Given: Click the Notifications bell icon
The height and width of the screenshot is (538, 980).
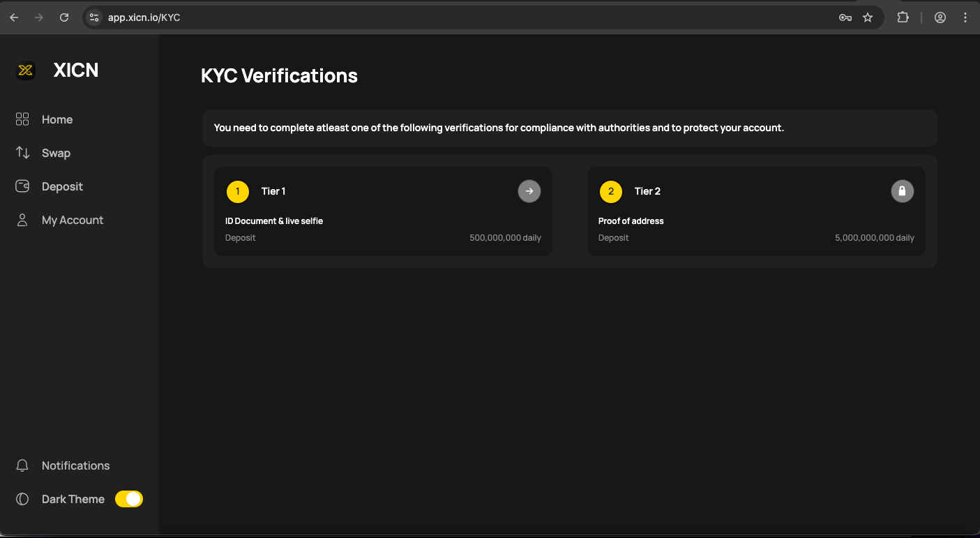Looking at the screenshot, I should coord(22,465).
